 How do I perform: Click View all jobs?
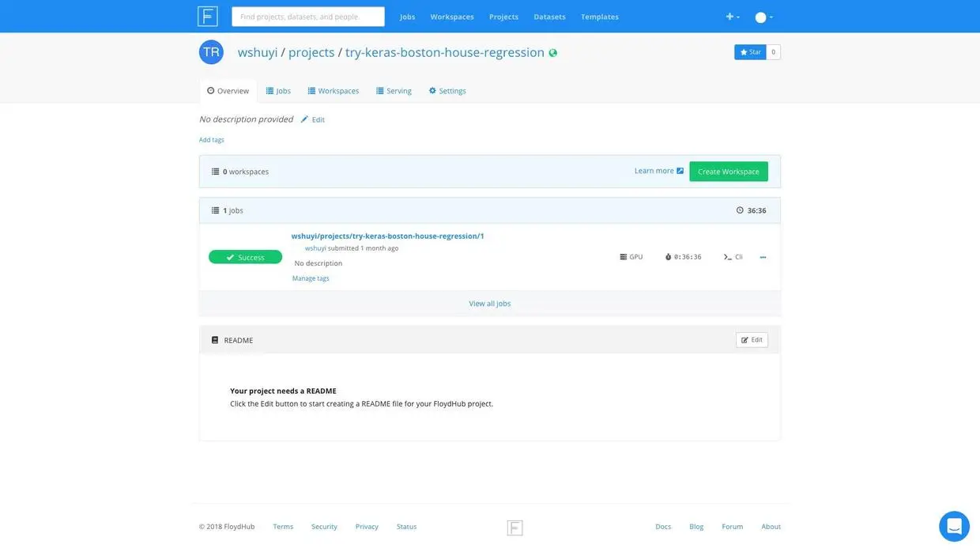coord(490,304)
